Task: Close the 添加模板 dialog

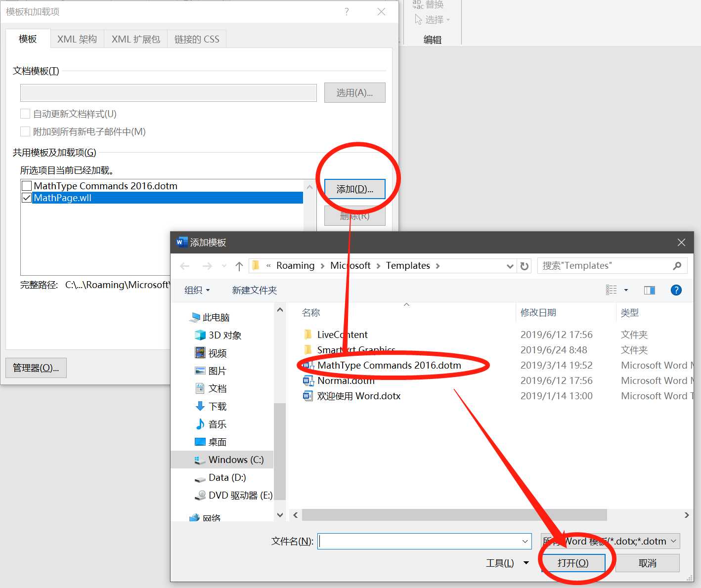Action: (681, 242)
